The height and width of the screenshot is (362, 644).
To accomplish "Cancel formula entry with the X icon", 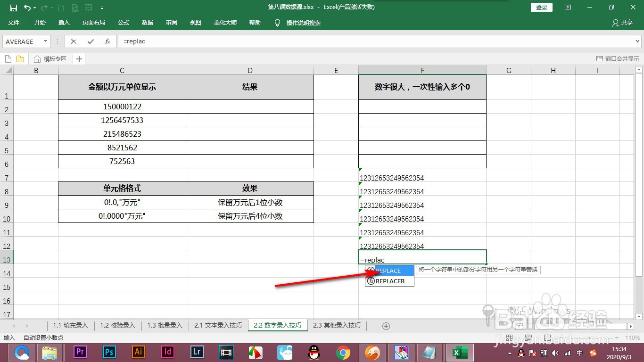I will point(74,41).
